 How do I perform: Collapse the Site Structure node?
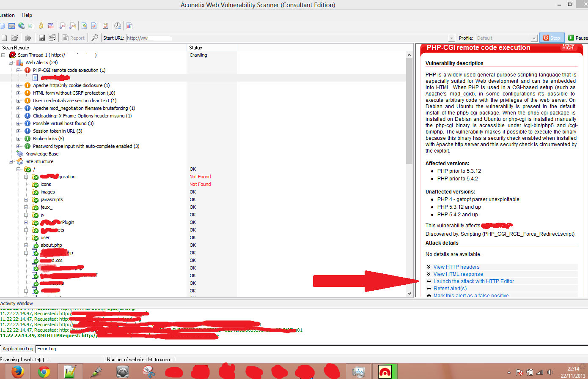click(x=11, y=161)
